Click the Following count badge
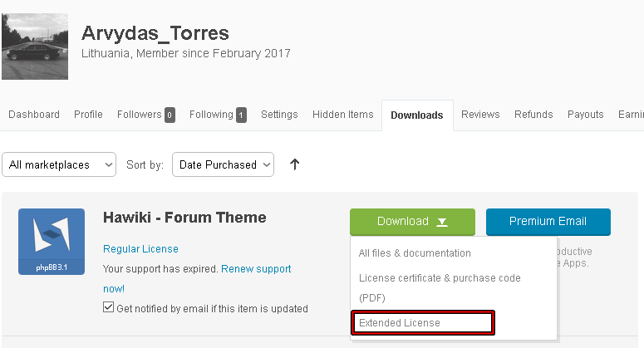644x348 pixels. point(242,115)
